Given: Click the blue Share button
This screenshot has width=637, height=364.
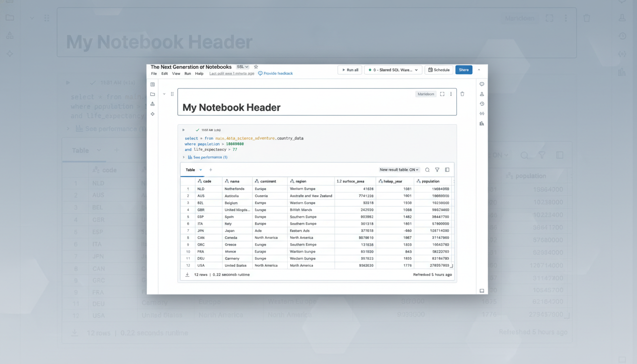Looking at the screenshot, I should click(464, 70).
